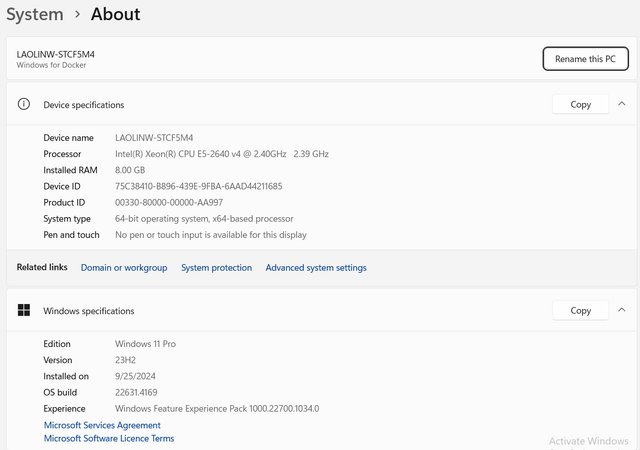Click the Processor value Intel(R) Xeon(R) CPU
Image resolution: width=640 pixels, height=450 pixels.
222,154
